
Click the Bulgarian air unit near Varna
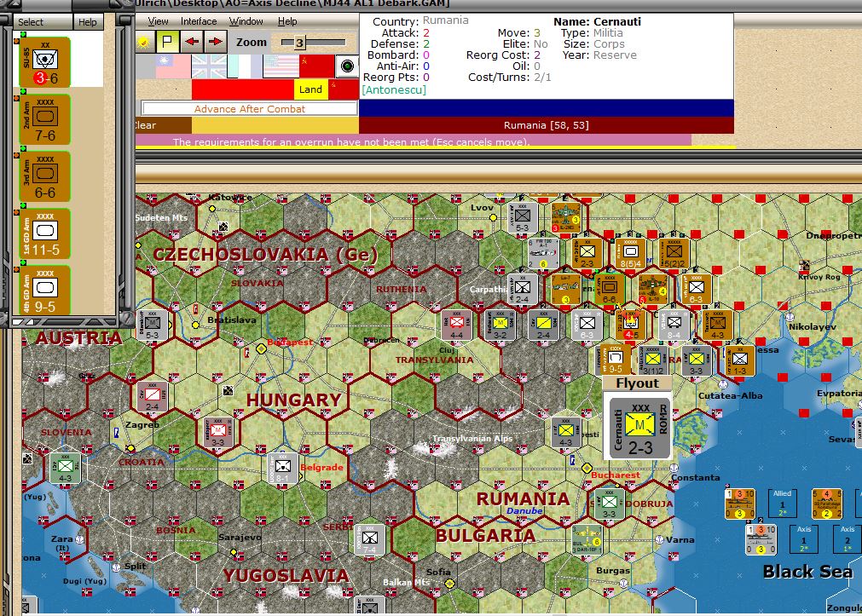coord(587,539)
